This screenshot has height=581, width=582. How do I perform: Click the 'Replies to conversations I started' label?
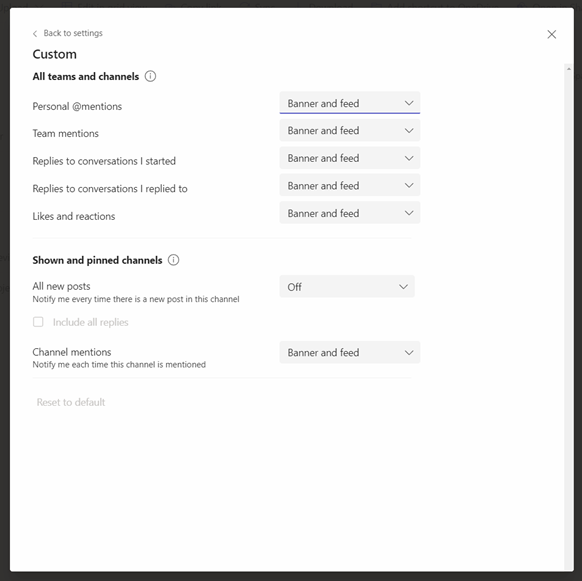pyautogui.click(x=104, y=161)
